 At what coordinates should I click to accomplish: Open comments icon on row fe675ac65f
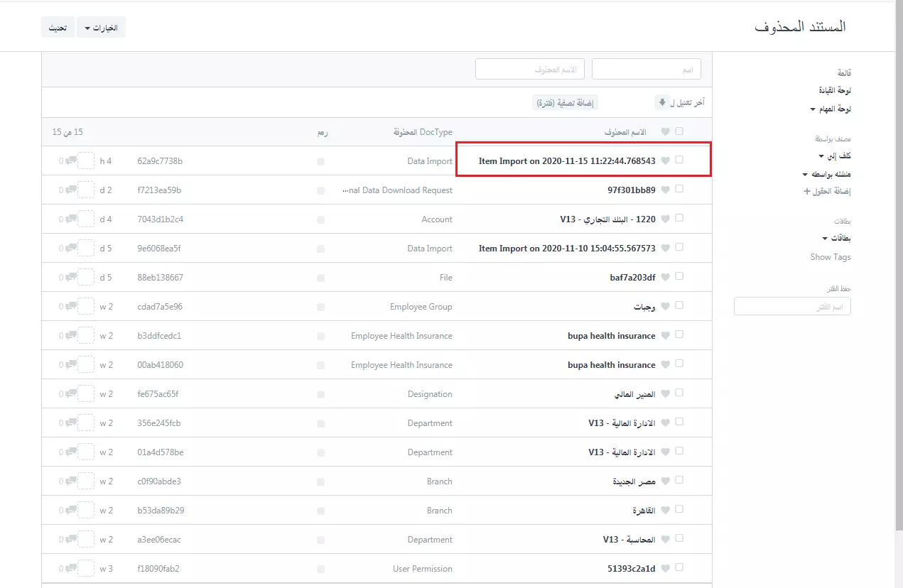[71, 394]
